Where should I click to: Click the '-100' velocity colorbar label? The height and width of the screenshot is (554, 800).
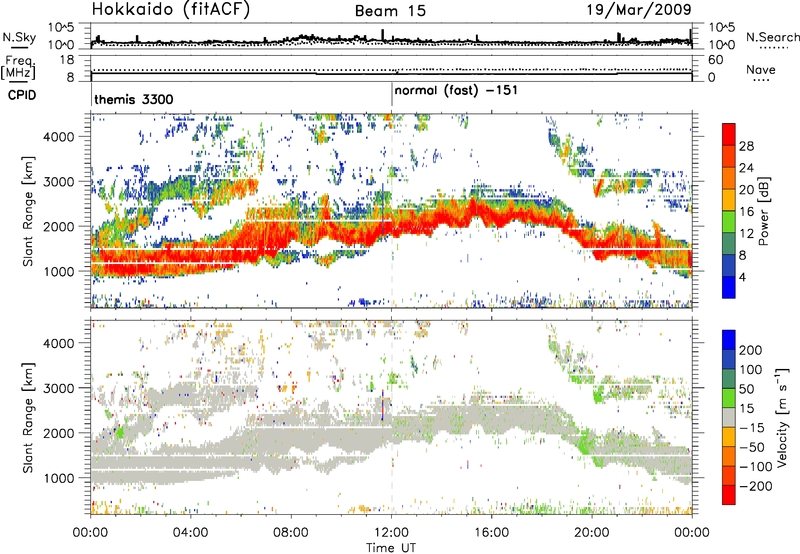pos(756,467)
